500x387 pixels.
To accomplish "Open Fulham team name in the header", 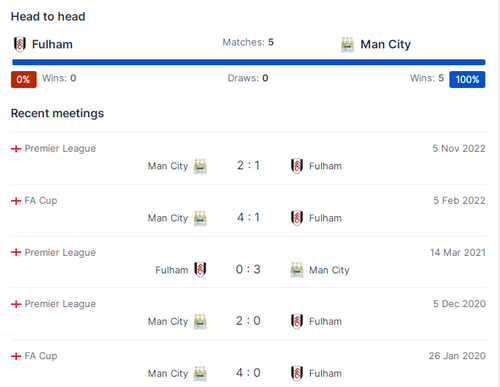I will tap(52, 44).
